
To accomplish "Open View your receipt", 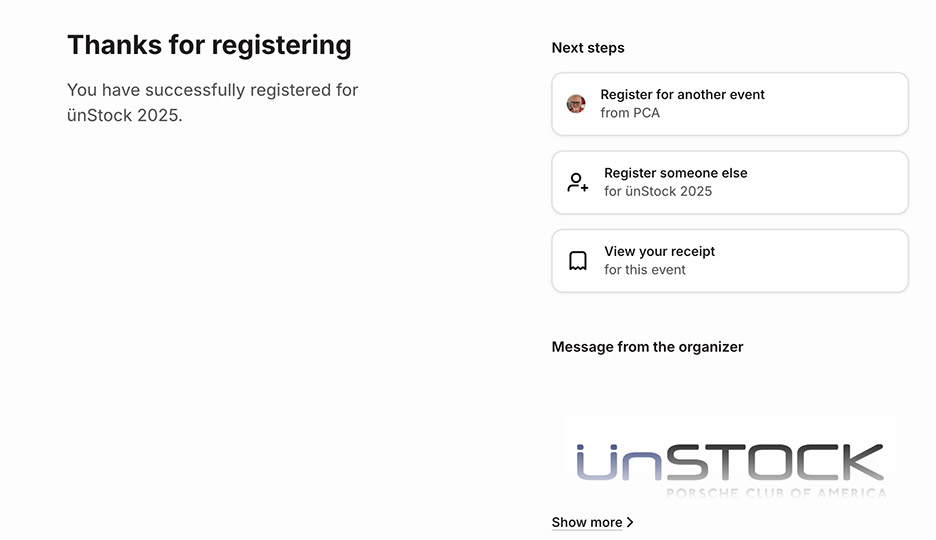I will pos(659,252).
